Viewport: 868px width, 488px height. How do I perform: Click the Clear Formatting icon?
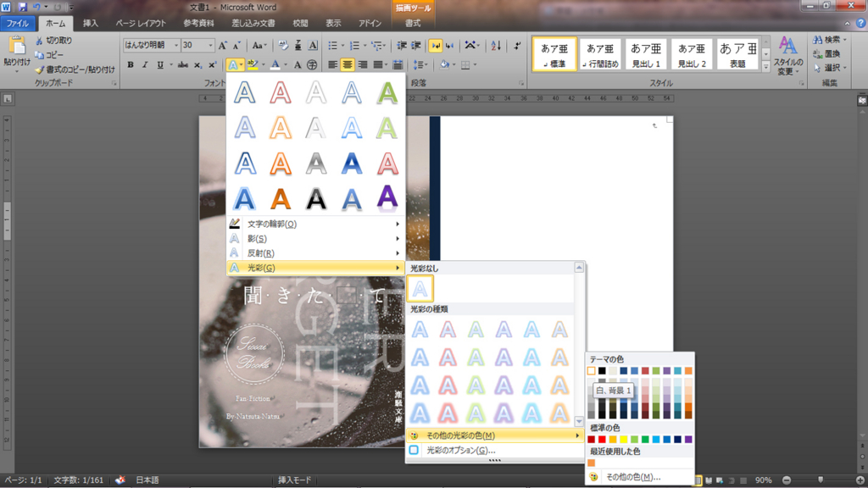[283, 46]
